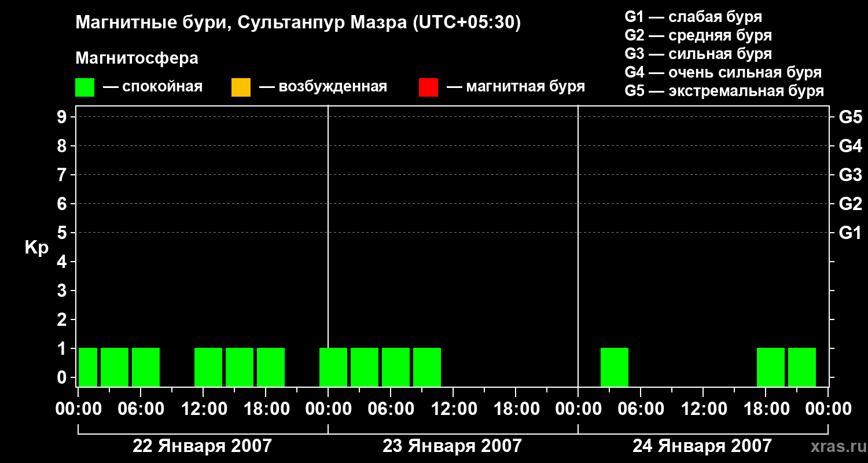Click the date label '22 Января 2007'
The height and width of the screenshot is (463, 868).
[x=202, y=446]
